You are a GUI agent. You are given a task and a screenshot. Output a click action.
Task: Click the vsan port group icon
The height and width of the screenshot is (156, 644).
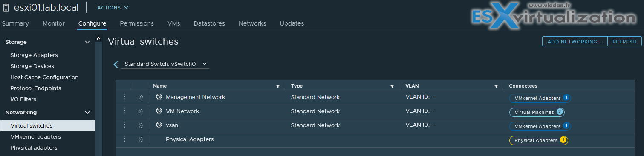(159, 125)
